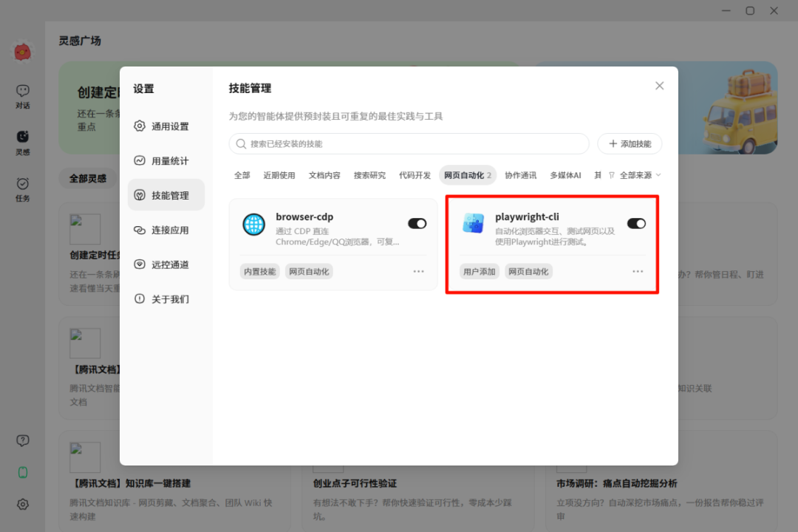Click the browser-cdp skill title
This screenshot has width=798, height=532.
(304, 216)
